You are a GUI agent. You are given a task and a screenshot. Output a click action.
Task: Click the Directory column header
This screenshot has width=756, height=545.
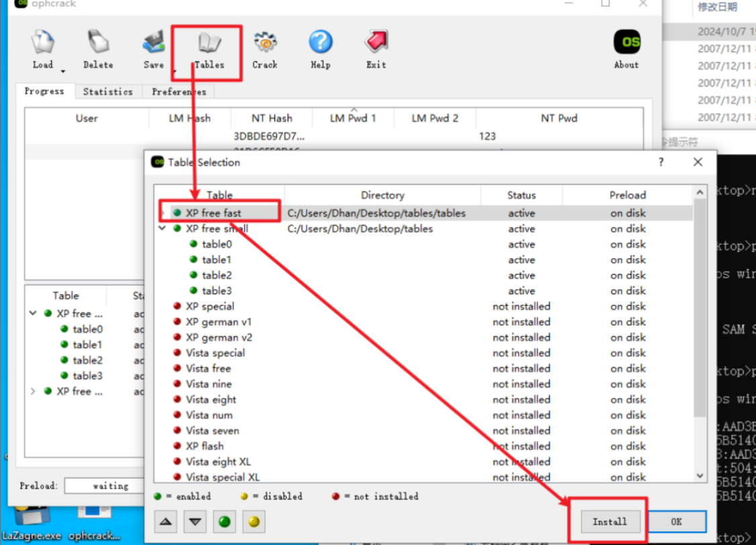tap(382, 195)
